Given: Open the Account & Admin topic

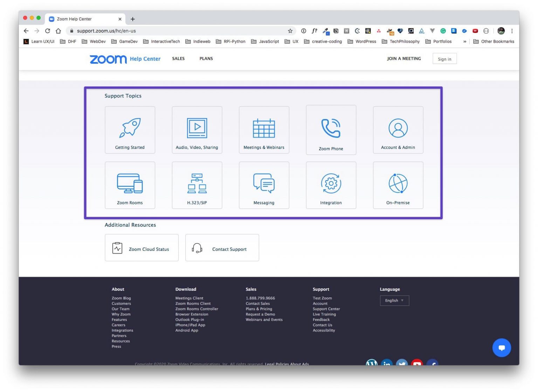Looking at the screenshot, I should pos(398,130).
